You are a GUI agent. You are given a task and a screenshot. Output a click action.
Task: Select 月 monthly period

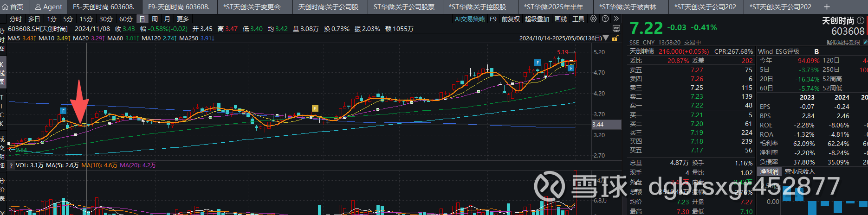[167, 19]
